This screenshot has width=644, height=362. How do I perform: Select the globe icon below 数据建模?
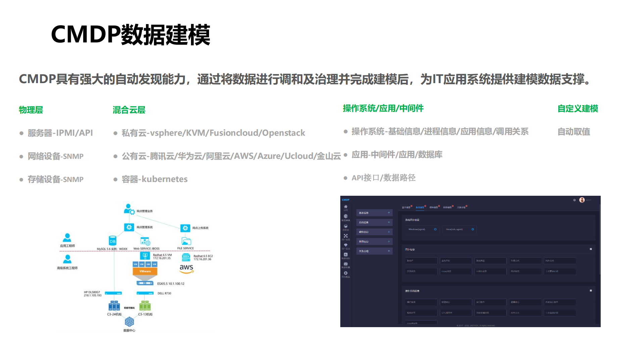point(346,226)
